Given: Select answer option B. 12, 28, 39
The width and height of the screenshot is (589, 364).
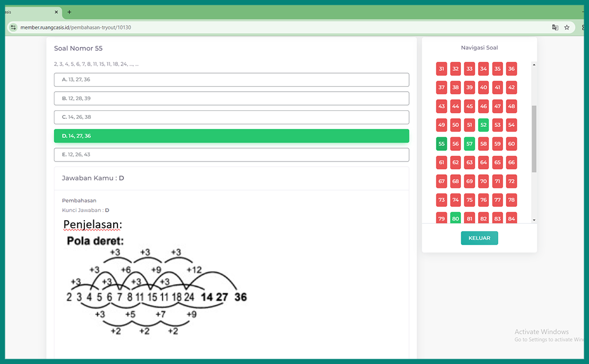Looking at the screenshot, I should tap(231, 98).
